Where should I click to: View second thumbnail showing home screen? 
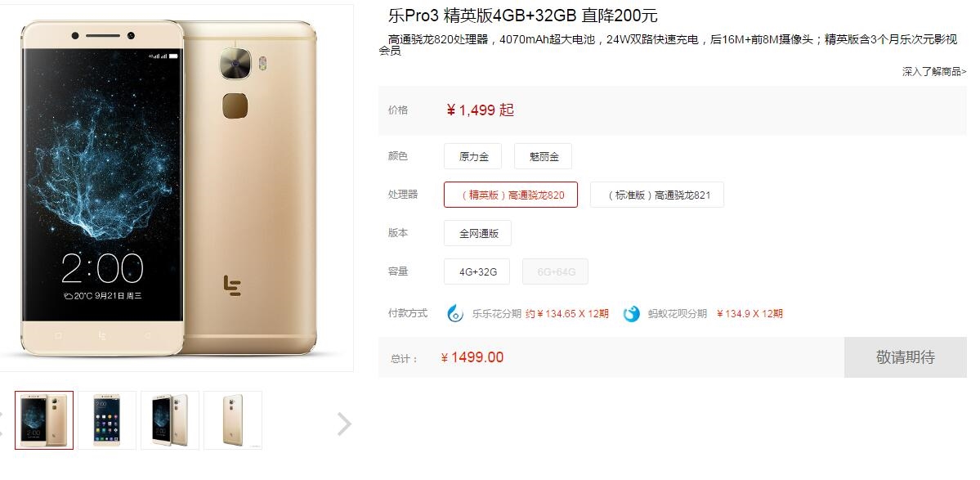click(107, 420)
